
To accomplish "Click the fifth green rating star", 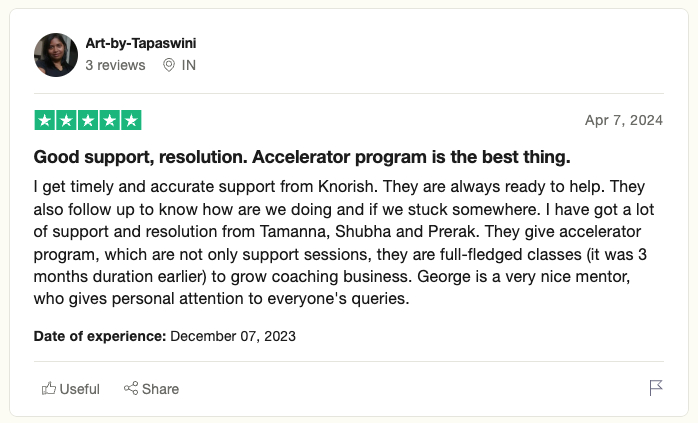I will (x=131, y=120).
